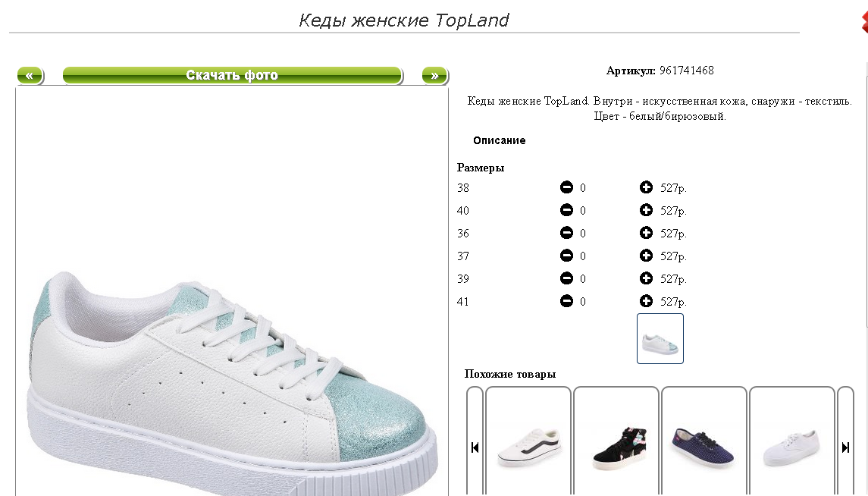
Task: Decrease quantity for size 37
Action: pos(566,256)
